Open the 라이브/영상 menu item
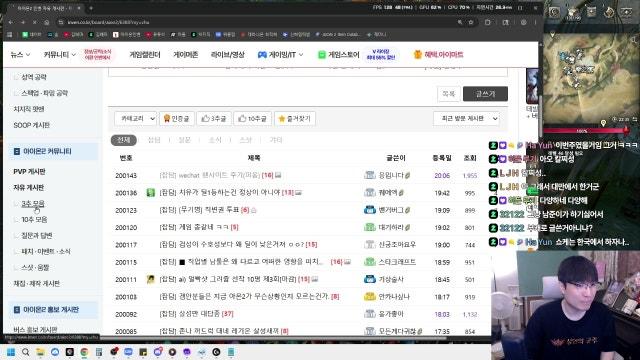The height and width of the screenshot is (360, 640). [x=227, y=54]
